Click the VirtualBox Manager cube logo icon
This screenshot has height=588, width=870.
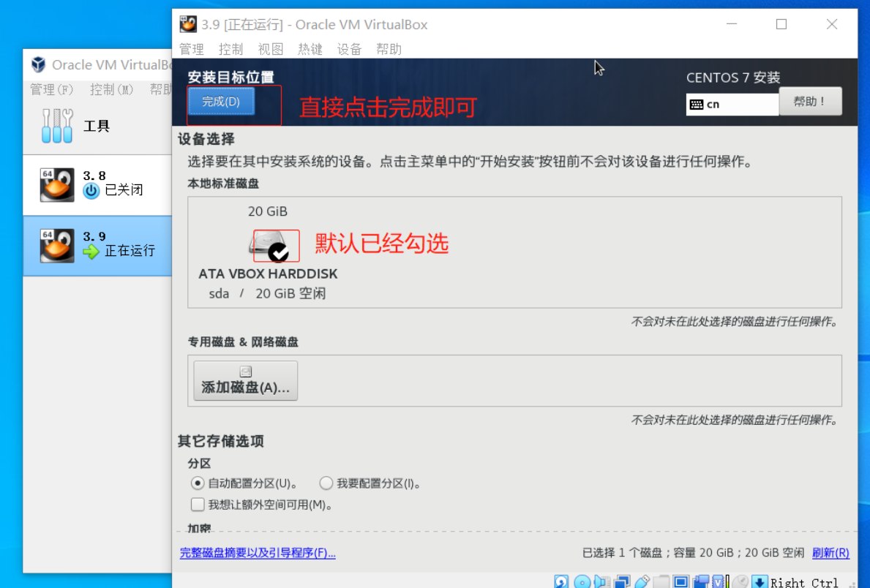click(x=38, y=64)
